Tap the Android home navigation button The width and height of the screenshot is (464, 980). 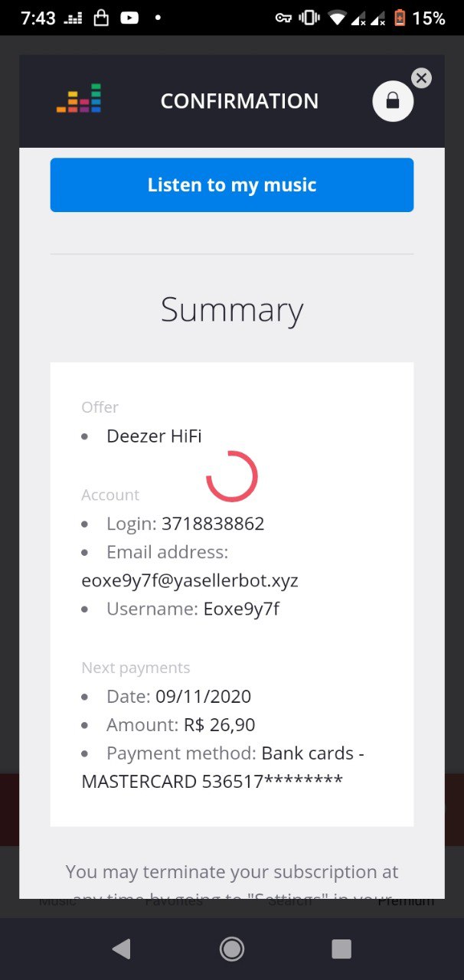click(232, 949)
